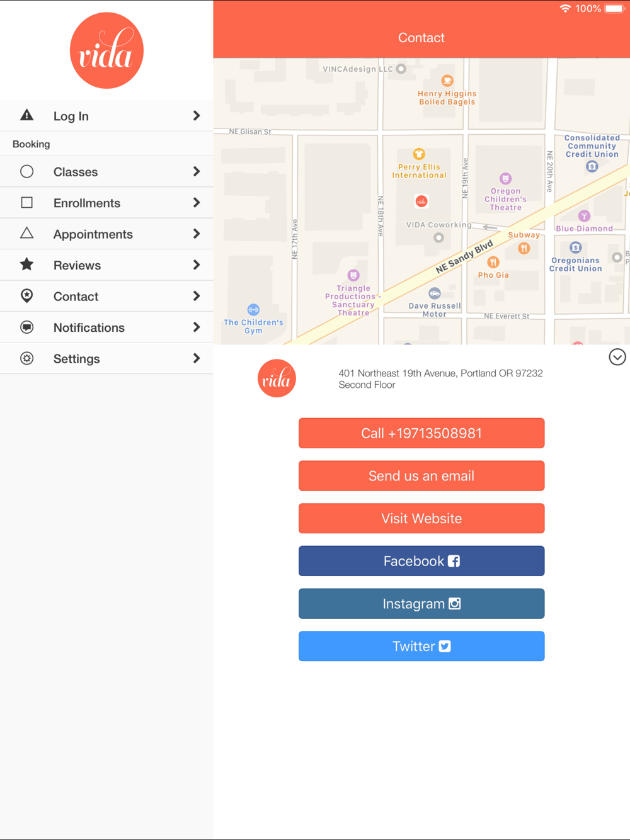630x840 pixels.
Task: Expand the Enrollments chevron arrow
Action: pos(197,203)
